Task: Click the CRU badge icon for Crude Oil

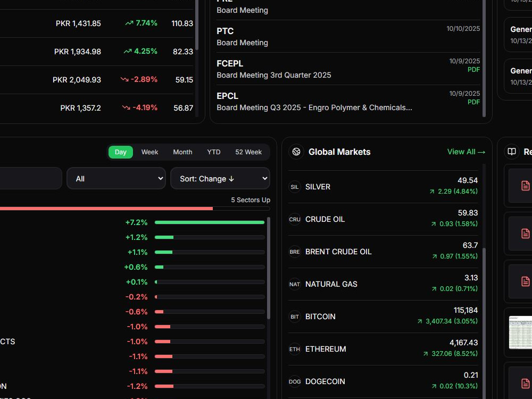Action: (x=295, y=220)
